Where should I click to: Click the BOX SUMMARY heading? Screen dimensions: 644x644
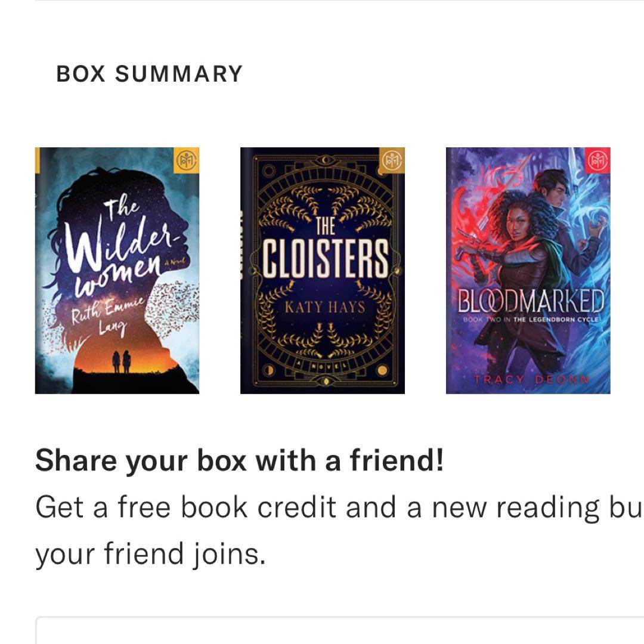[x=149, y=74]
